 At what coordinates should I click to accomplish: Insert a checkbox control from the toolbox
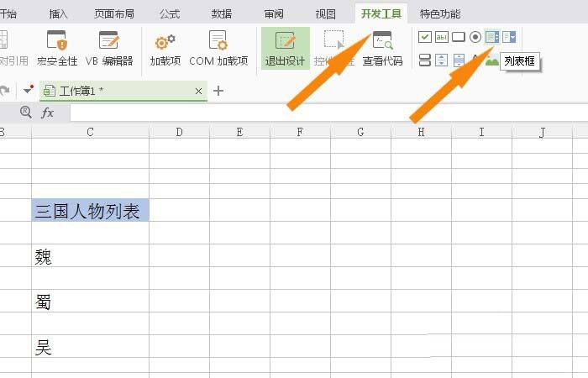tap(424, 37)
